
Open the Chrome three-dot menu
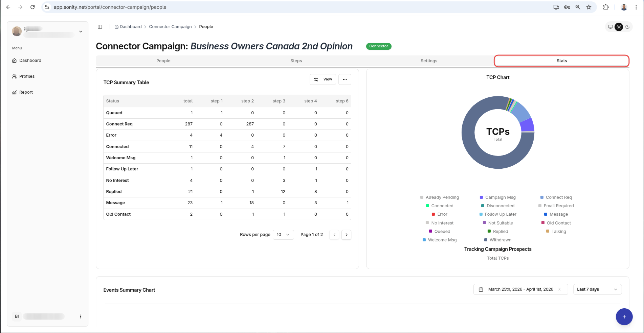(x=636, y=7)
